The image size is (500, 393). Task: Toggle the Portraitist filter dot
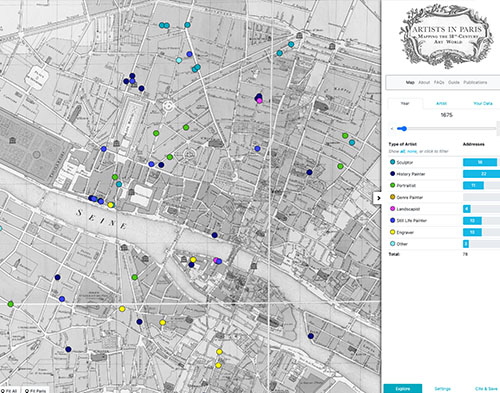pyautogui.click(x=392, y=185)
